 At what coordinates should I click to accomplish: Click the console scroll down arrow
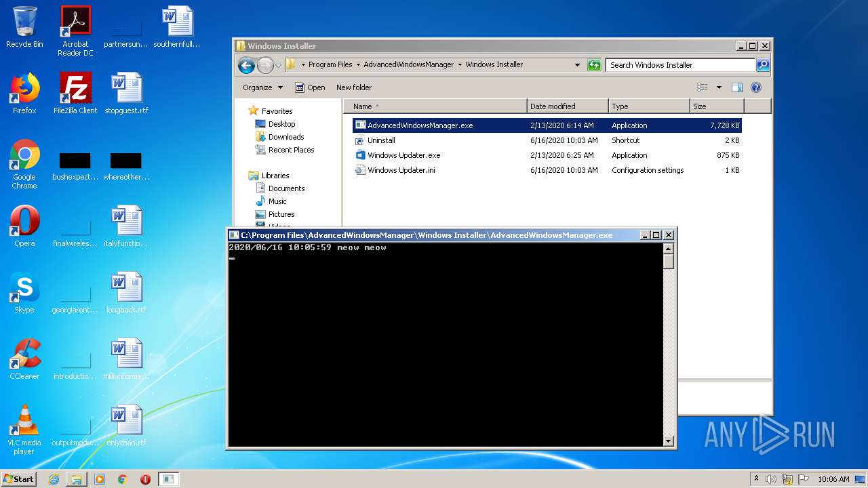tap(669, 441)
